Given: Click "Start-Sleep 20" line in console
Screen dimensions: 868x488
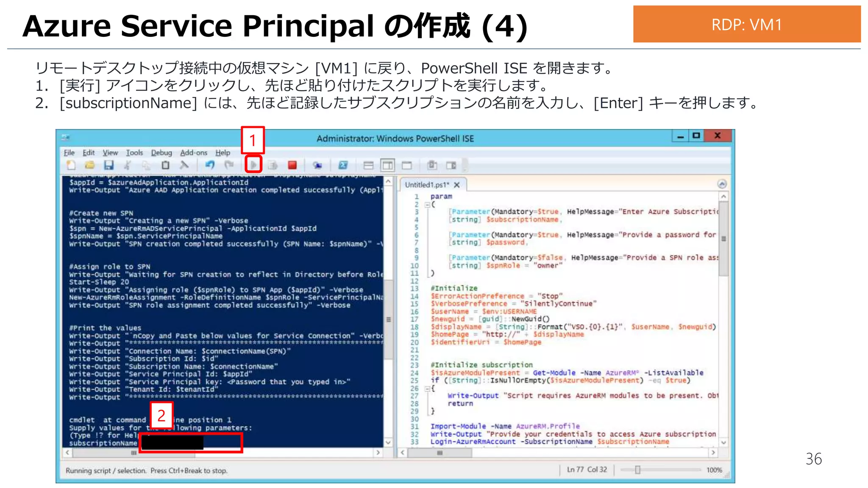Looking at the screenshot, I should [99, 282].
